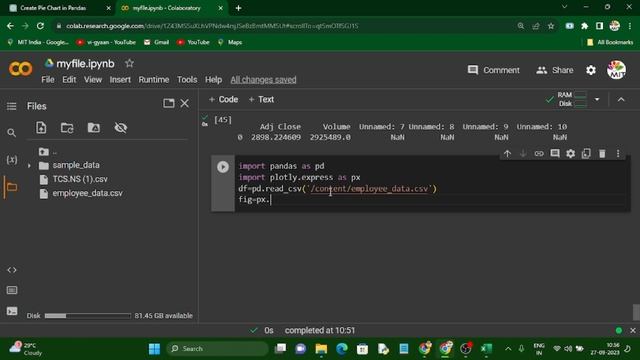Click the browser address bar
640x360 pixels.
pyautogui.click(x=286, y=26)
